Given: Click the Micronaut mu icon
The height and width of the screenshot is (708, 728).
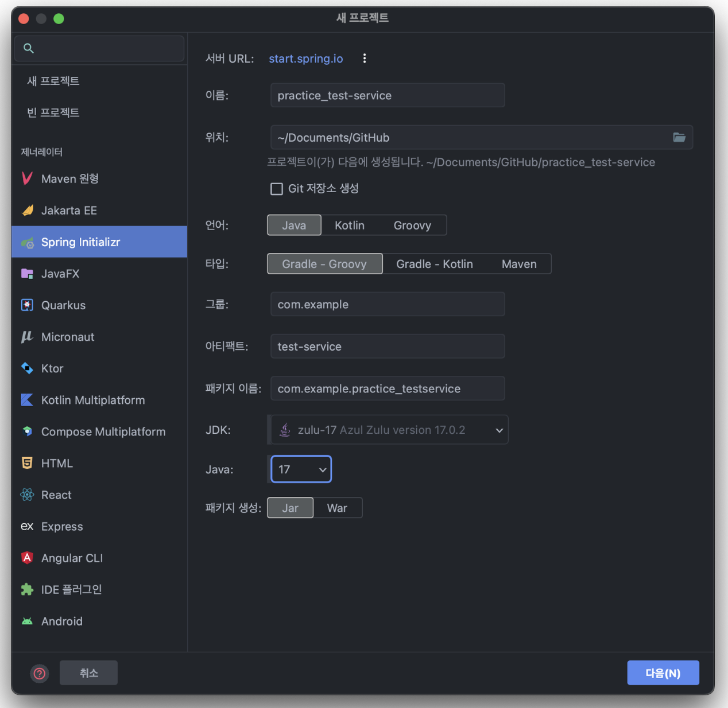Looking at the screenshot, I should 27,337.
